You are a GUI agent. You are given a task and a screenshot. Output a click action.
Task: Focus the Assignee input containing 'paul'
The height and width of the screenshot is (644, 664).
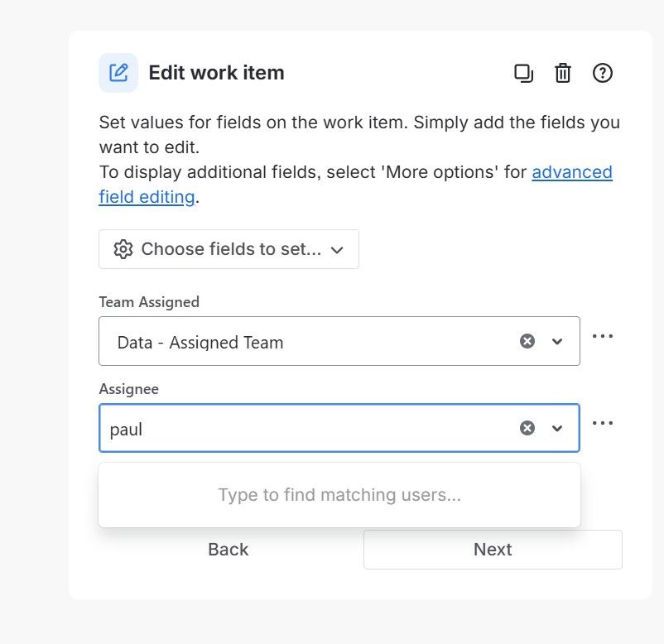point(306,429)
